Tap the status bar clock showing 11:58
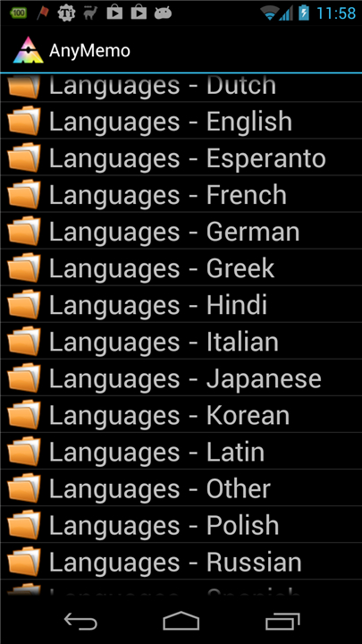The width and height of the screenshot is (362, 644). (x=336, y=13)
